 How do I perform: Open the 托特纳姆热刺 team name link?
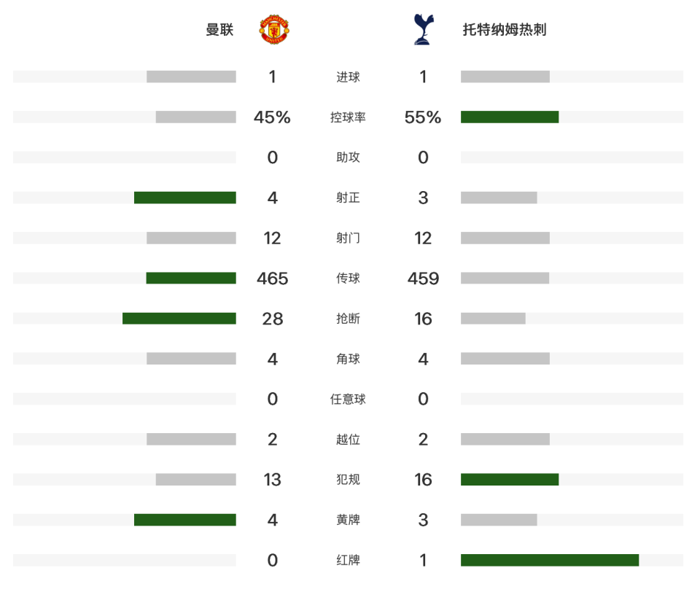point(505,29)
